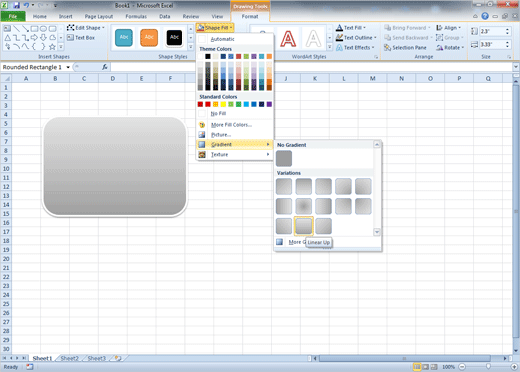520x372 pixels.
Task: Expand the formula bar
Action: click(516, 67)
